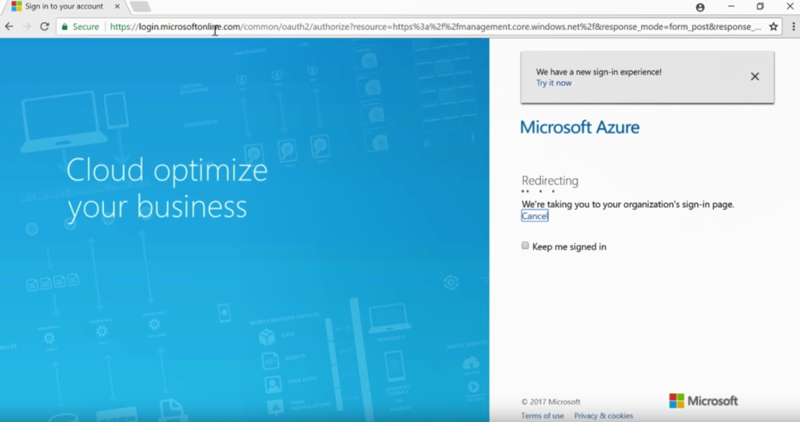Screen dimensions: 800x422
Task: Minimize the Chrome window
Action: pos(731,7)
